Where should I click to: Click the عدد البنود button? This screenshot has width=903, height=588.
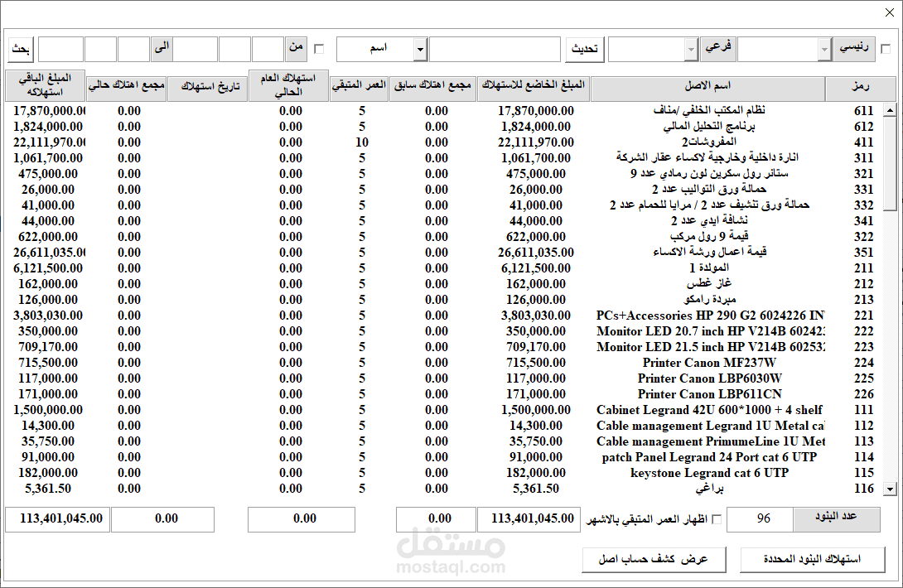tap(837, 519)
